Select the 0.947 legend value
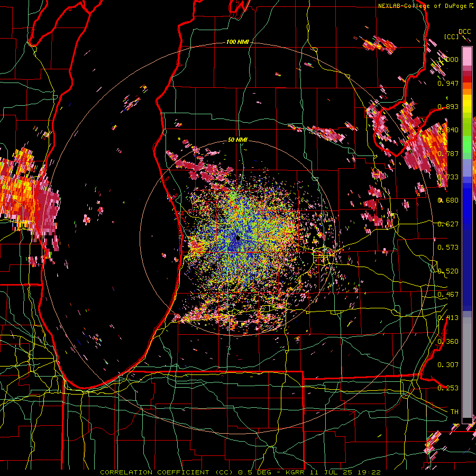This screenshot has height=476, width=476. tap(448, 83)
